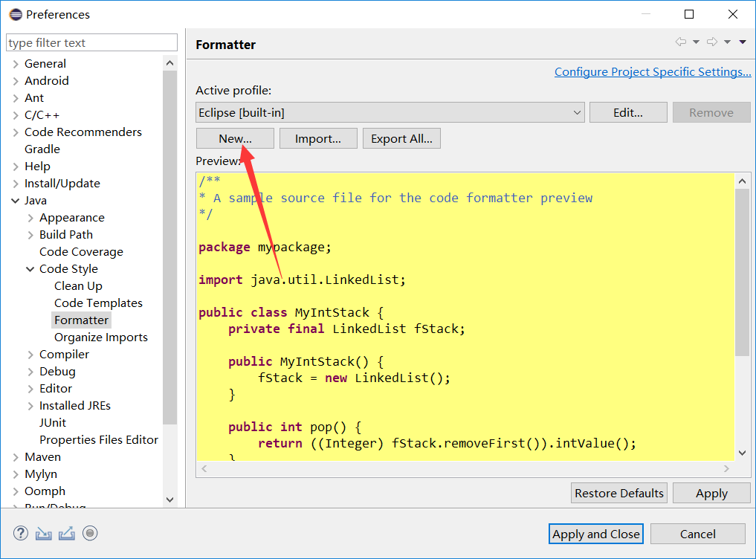Screen dimensions: 756x559
Task: Click the Import... button
Action: coord(318,138)
